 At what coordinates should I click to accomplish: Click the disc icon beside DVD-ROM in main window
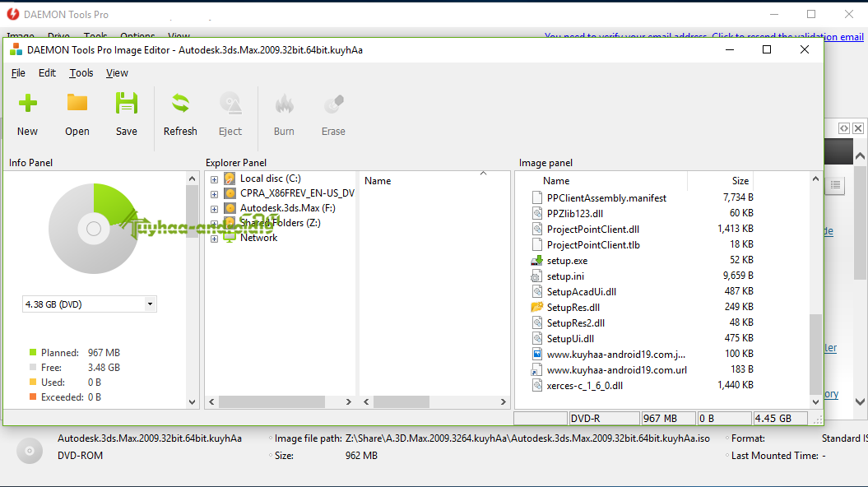click(x=30, y=451)
